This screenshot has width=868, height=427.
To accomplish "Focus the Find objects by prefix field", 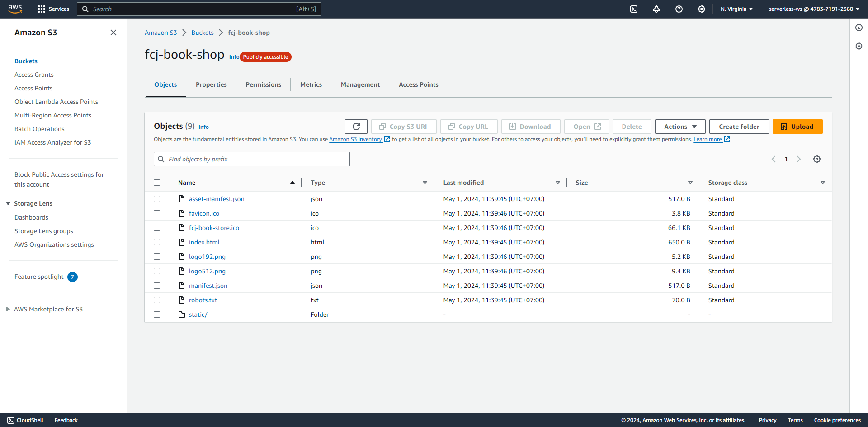I will tap(252, 159).
